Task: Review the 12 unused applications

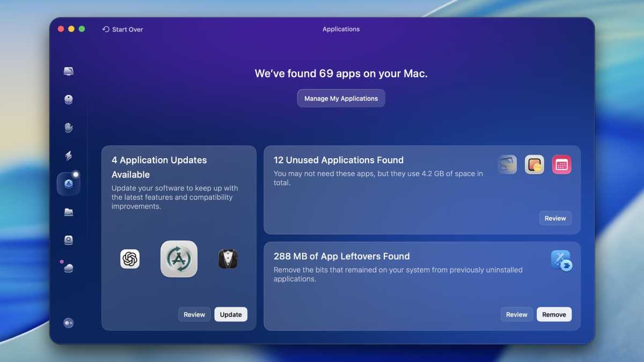Action: [555, 218]
